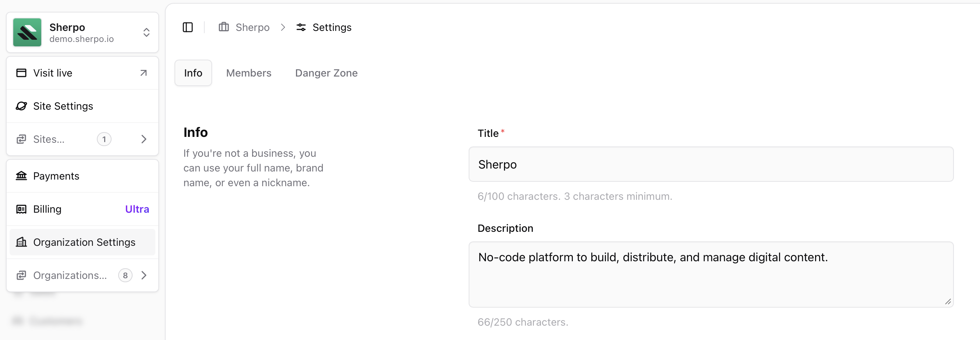Click inside the Title input field

tap(711, 164)
